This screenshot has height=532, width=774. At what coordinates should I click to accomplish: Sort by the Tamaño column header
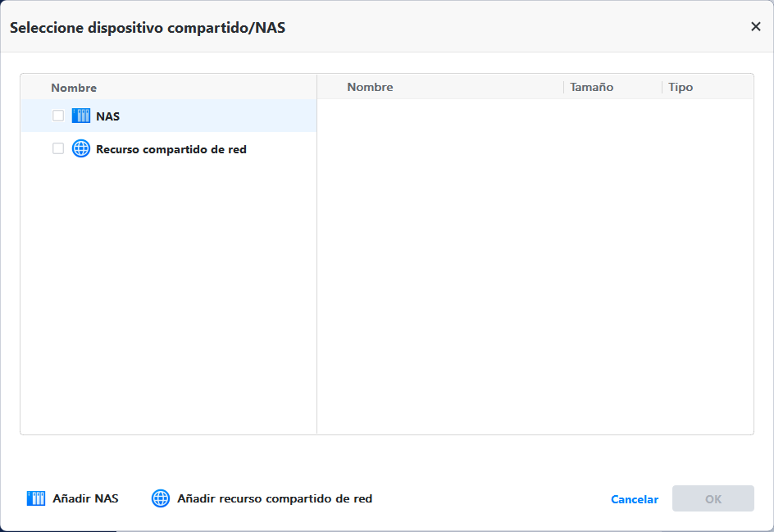pyautogui.click(x=591, y=87)
